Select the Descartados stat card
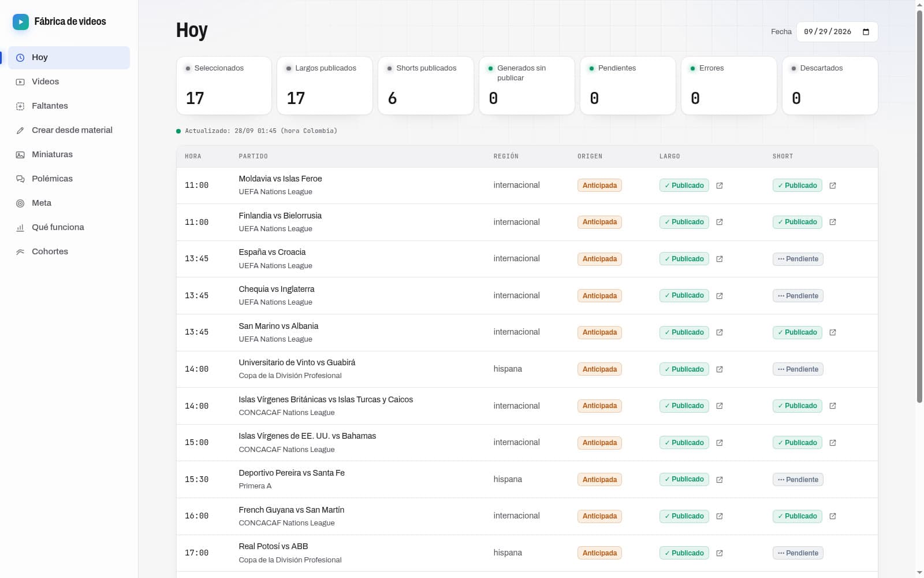The width and height of the screenshot is (924, 578). pos(830,86)
